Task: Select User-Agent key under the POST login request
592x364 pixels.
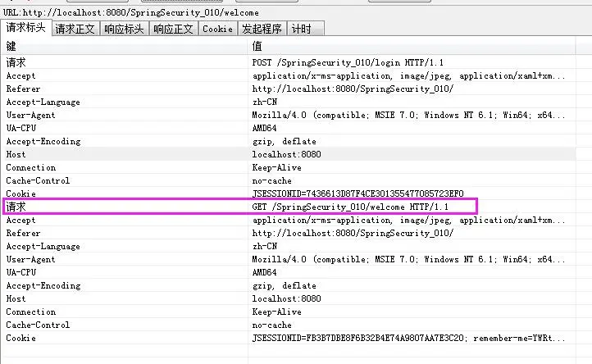Action: pos(30,115)
